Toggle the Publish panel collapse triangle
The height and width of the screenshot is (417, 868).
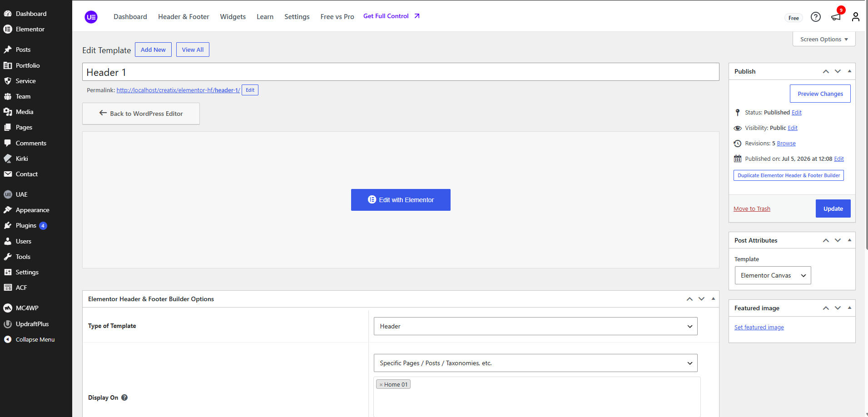(x=849, y=71)
